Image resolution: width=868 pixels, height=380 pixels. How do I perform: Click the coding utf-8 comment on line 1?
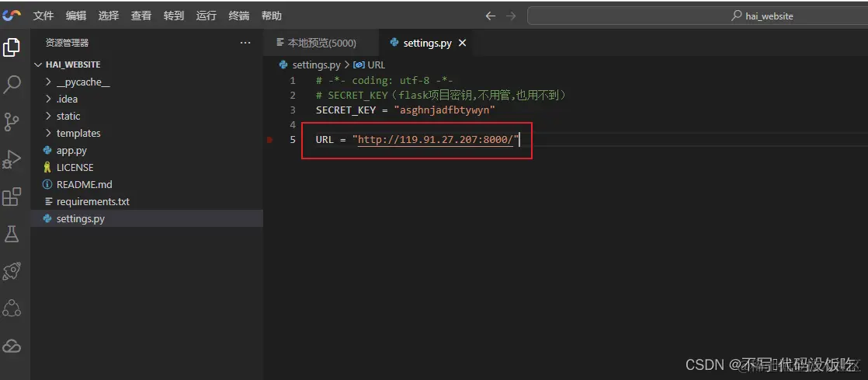[x=385, y=80]
